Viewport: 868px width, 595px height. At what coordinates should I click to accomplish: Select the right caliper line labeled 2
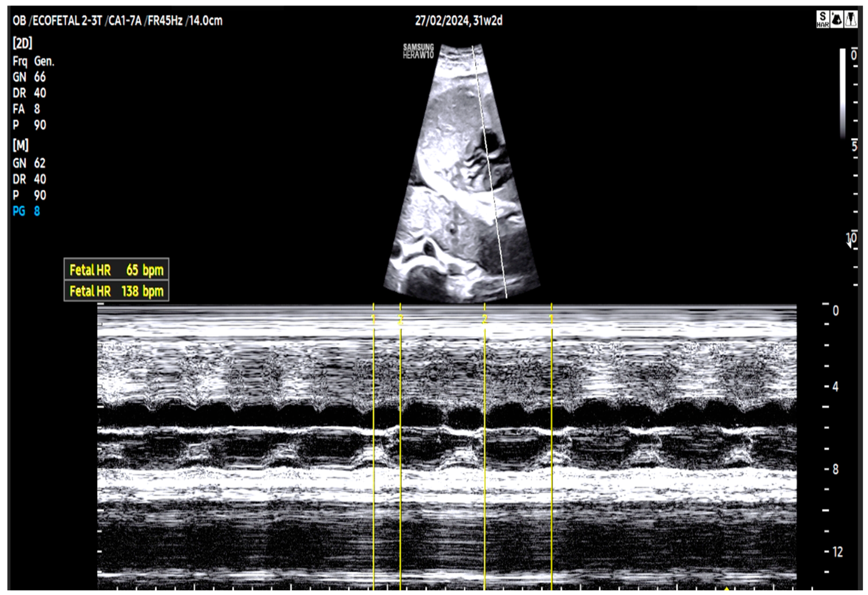pos(484,448)
